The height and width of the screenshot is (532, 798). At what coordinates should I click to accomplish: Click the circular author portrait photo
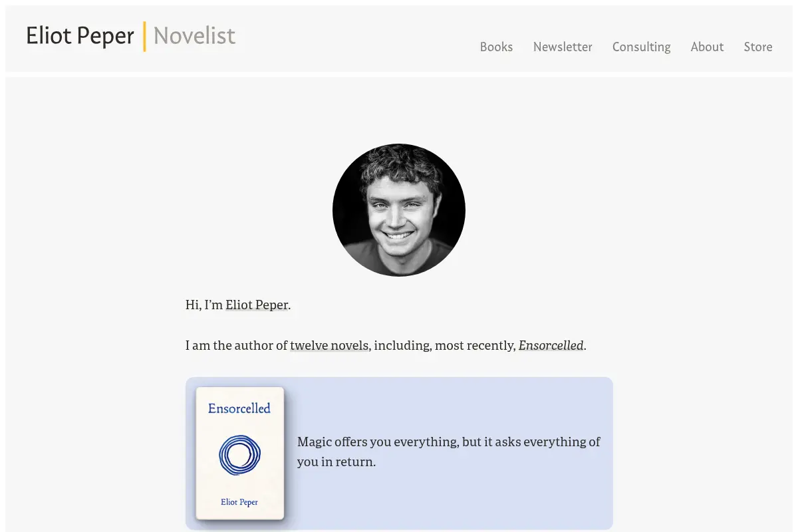pyautogui.click(x=399, y=210)
